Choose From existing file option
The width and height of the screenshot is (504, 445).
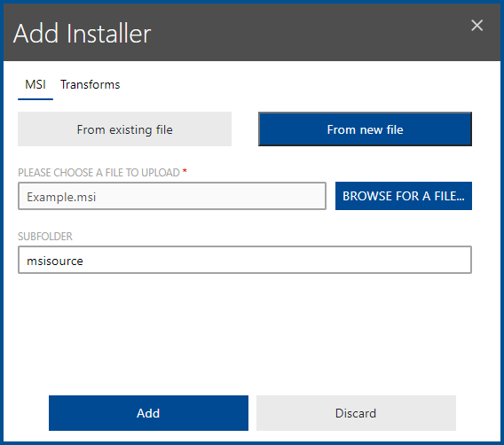pyautogui.click(x=125, y=129)
